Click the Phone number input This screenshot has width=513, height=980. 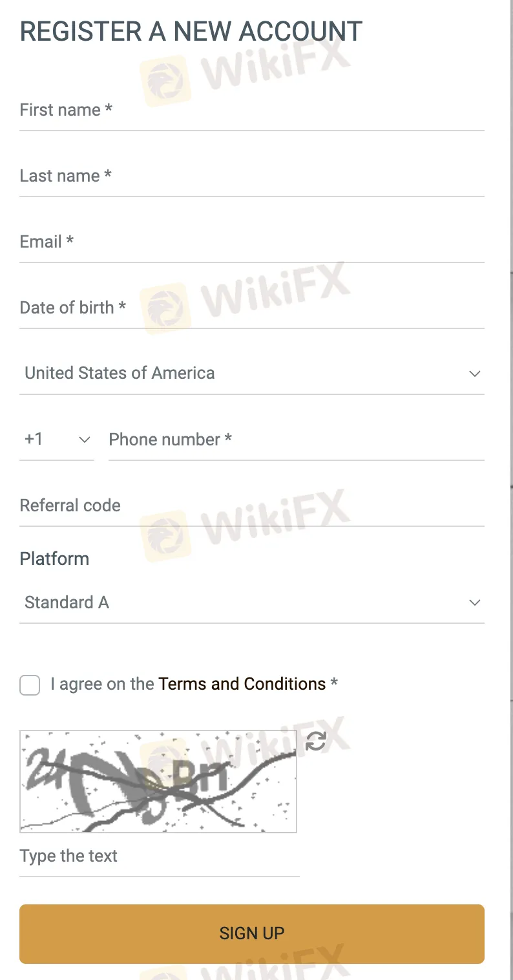click(x=296, y=440)
